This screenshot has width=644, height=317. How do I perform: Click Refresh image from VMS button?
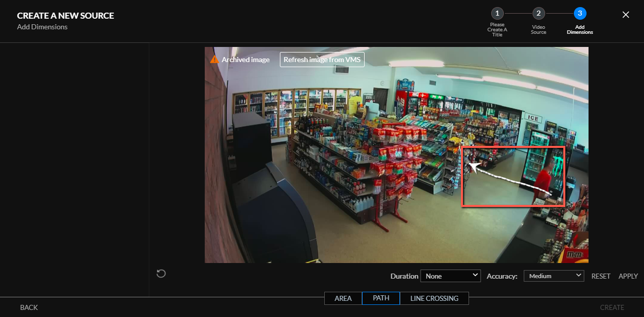point(322,60)
